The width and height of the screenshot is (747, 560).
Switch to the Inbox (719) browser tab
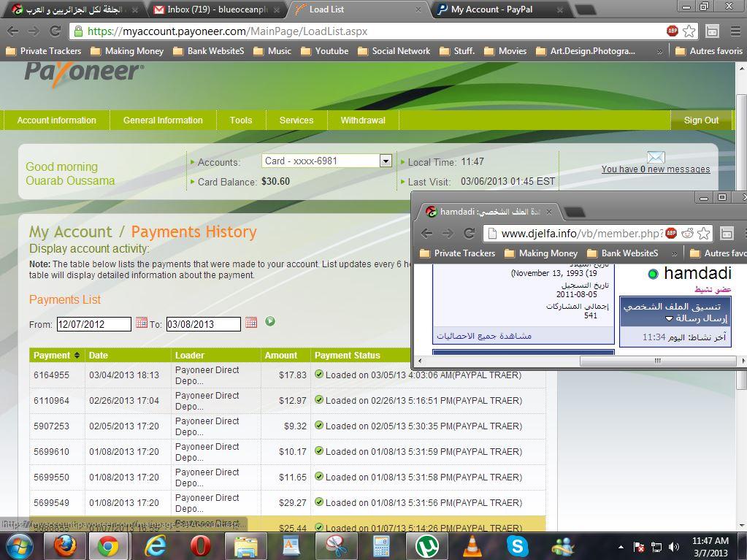click(x=216, y=9)
